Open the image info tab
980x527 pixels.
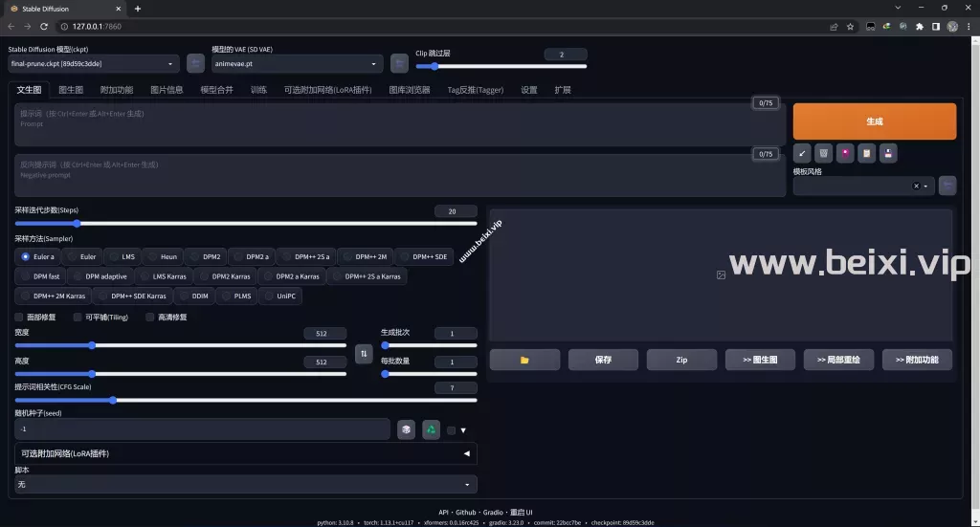[167, 90]
